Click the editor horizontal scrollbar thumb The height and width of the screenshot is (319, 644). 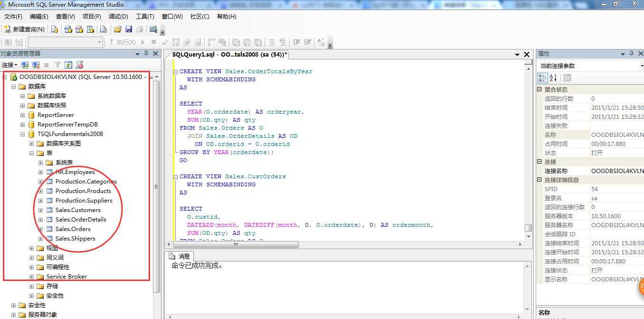coord(235,244)
